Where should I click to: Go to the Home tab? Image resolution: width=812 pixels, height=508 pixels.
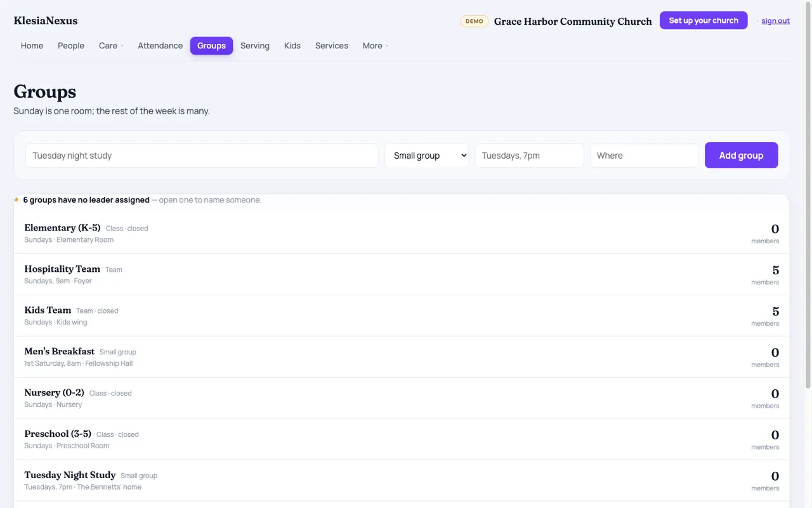(32, 46)
